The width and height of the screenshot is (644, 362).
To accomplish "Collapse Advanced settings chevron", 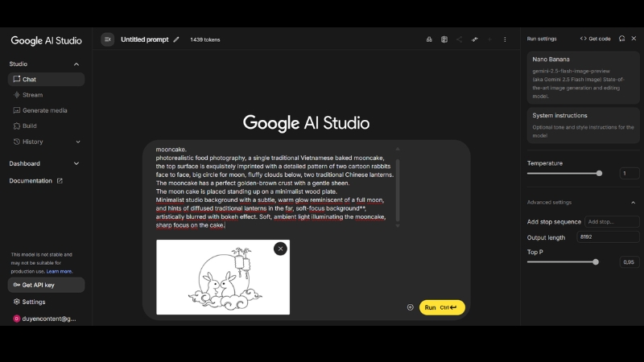I will [633, 203].
